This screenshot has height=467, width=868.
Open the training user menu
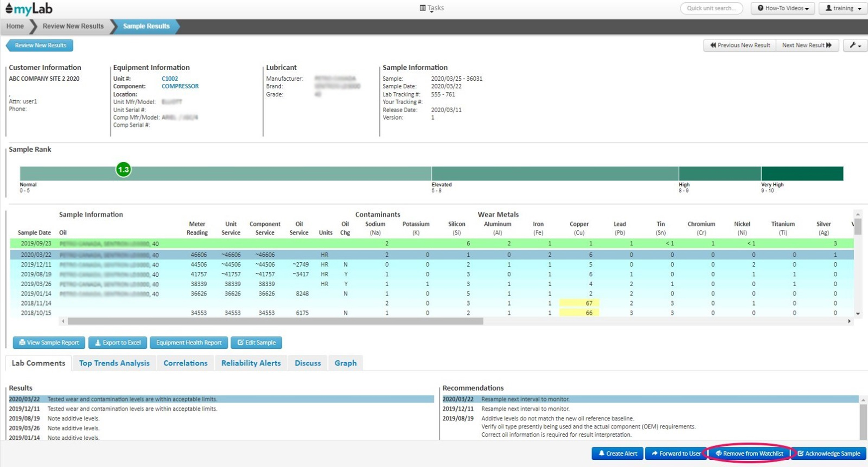pyautogui.click(x=843, y=8)
